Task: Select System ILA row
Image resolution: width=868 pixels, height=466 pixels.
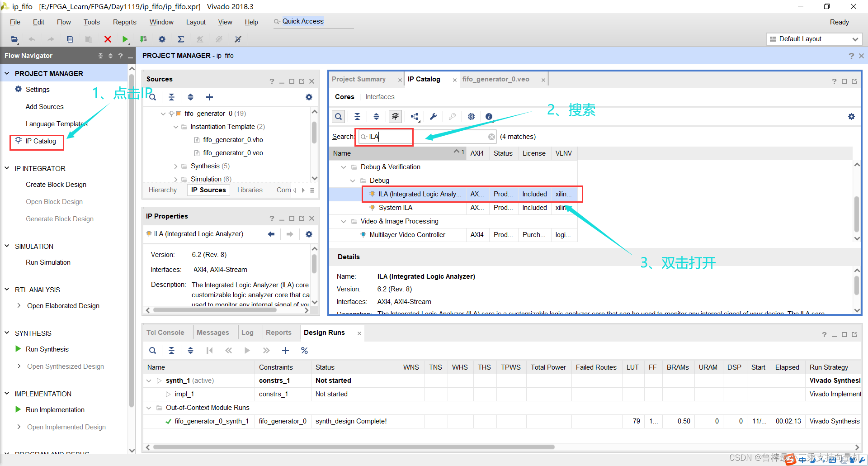Action: (453, 208)
